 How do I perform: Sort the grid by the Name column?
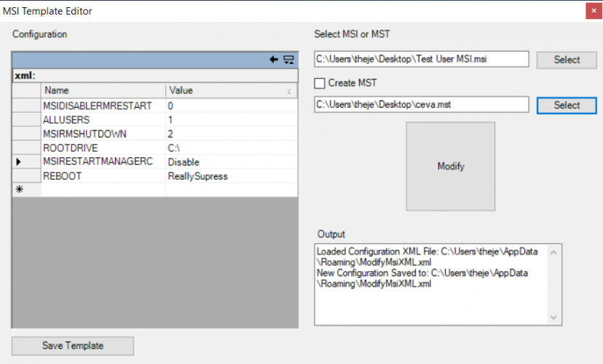tap(103, 91)
